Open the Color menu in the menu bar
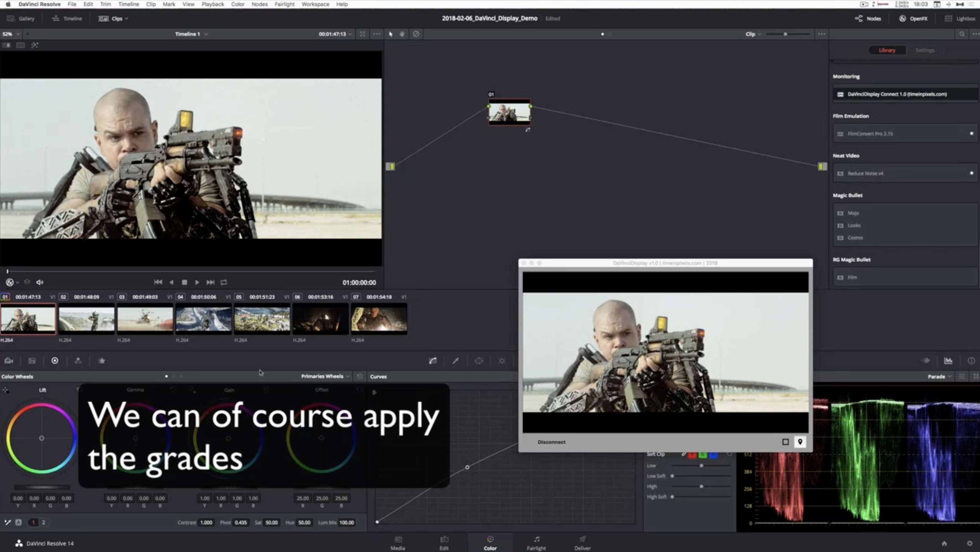980x552 pixels. pos(238,4)
